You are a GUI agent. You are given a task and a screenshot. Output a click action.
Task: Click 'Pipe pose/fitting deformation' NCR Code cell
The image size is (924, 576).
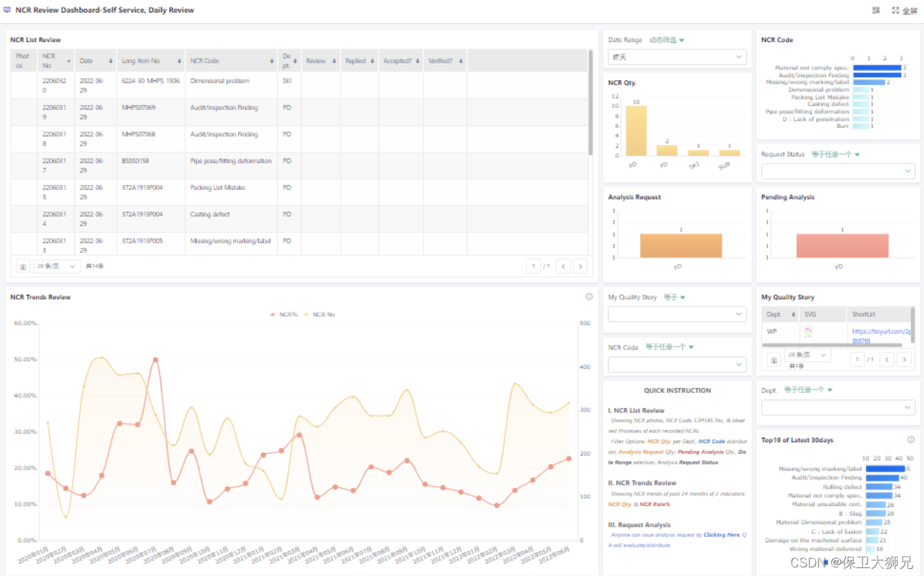pyautogui.click(x=231, y=162)
